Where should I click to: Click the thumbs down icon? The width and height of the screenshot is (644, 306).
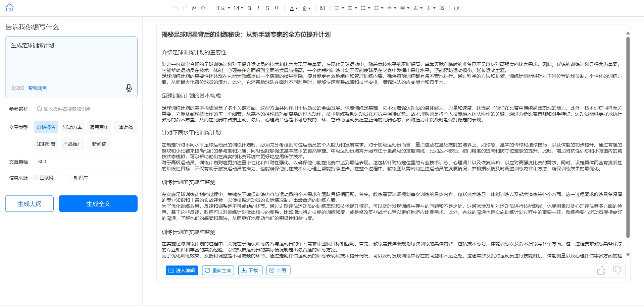pos(617,270)
